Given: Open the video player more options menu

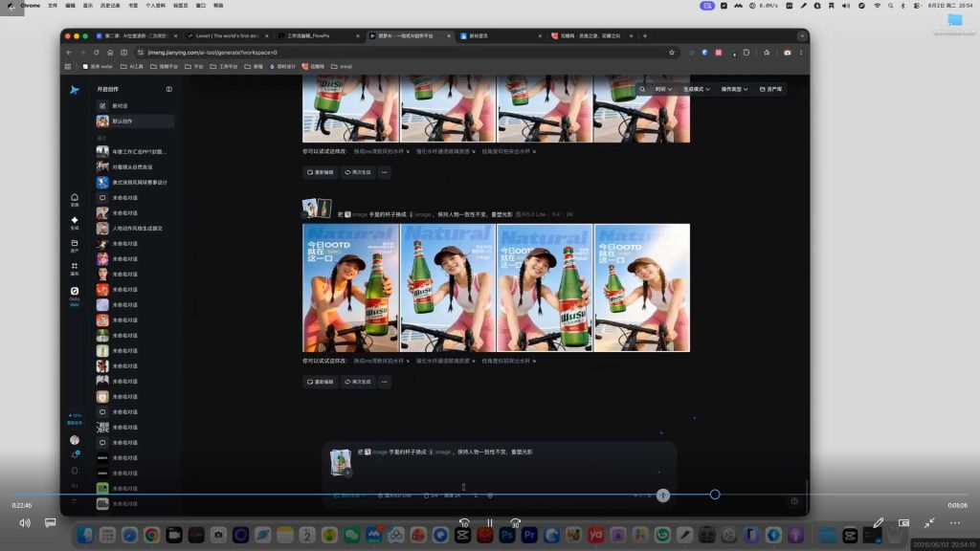Looking at the screenshot, I should coord(955,523).
